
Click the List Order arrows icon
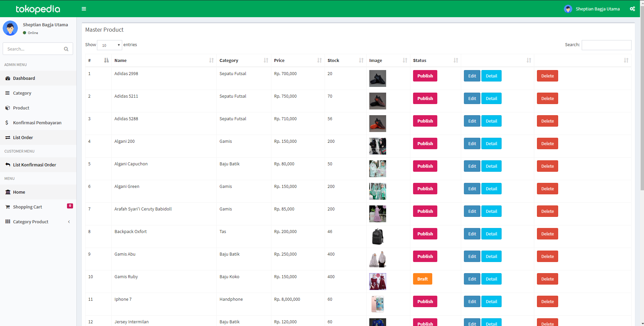point(7,137)
